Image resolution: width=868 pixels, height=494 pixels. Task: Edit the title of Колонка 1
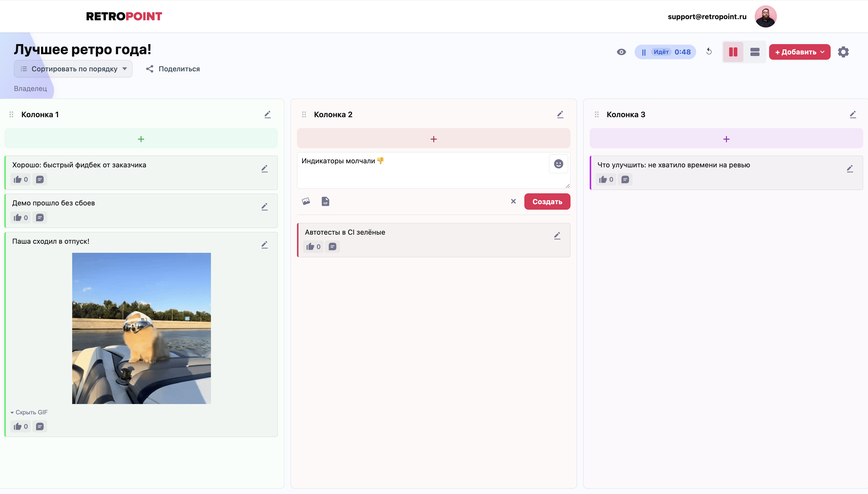point(268,114)
